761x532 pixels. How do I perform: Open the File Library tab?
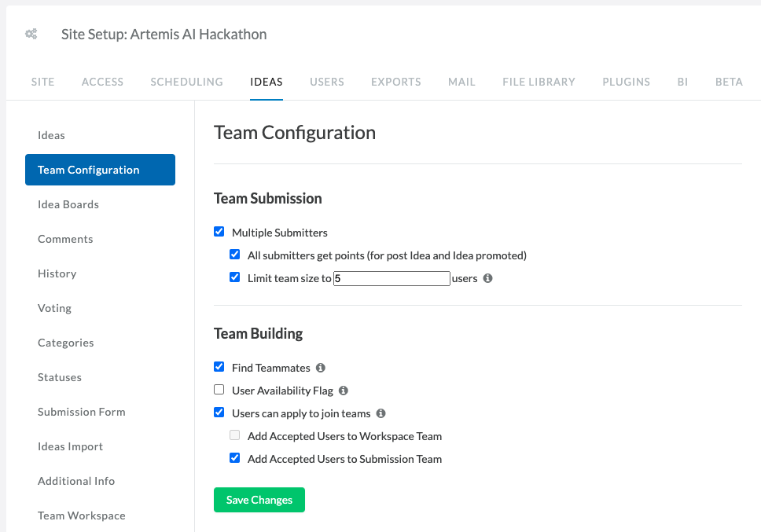point(539,82)
